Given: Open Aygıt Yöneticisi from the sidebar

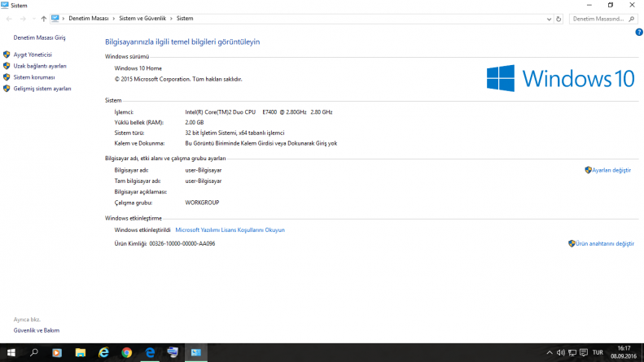Looking at the screenshot, I should click(x=33, y=55).
